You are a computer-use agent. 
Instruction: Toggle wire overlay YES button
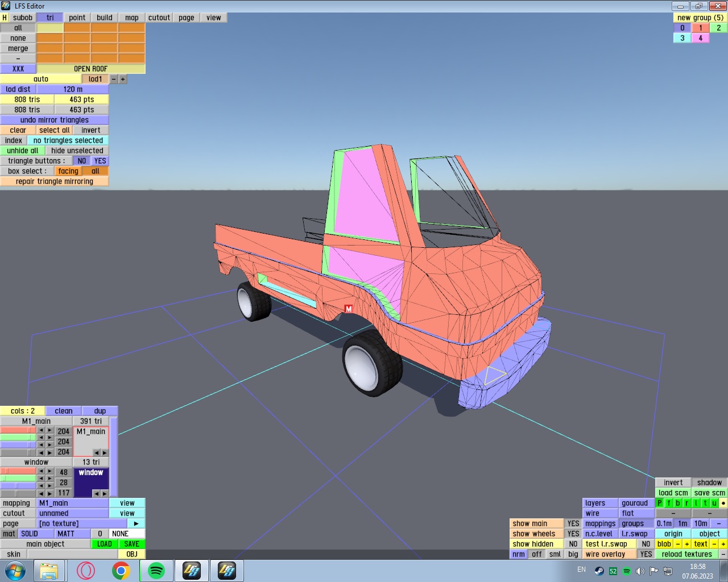coord(646,554)
